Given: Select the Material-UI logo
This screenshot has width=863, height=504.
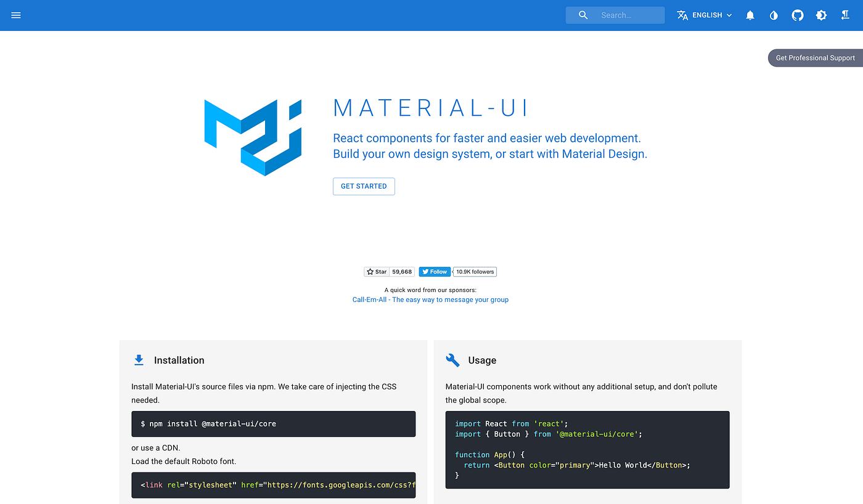Looking at the screenshot, I should (253, 136).
